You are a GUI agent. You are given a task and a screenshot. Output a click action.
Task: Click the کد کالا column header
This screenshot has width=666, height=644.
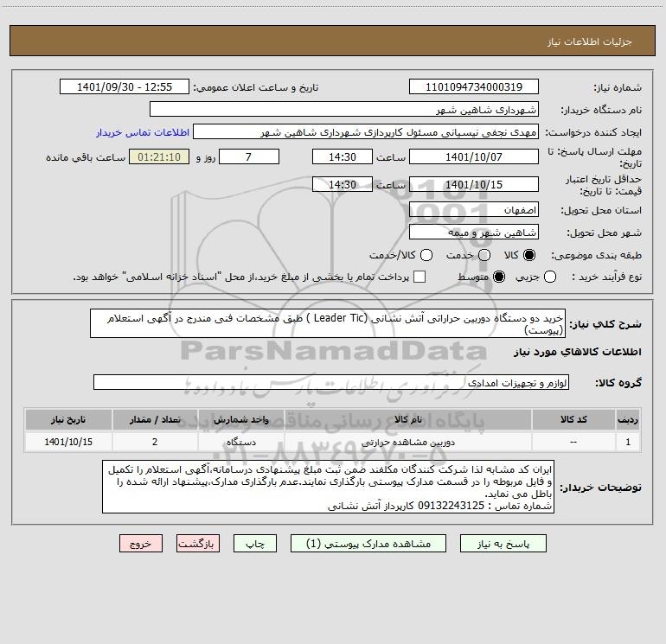pyautogui.click(x=573, y=419)
